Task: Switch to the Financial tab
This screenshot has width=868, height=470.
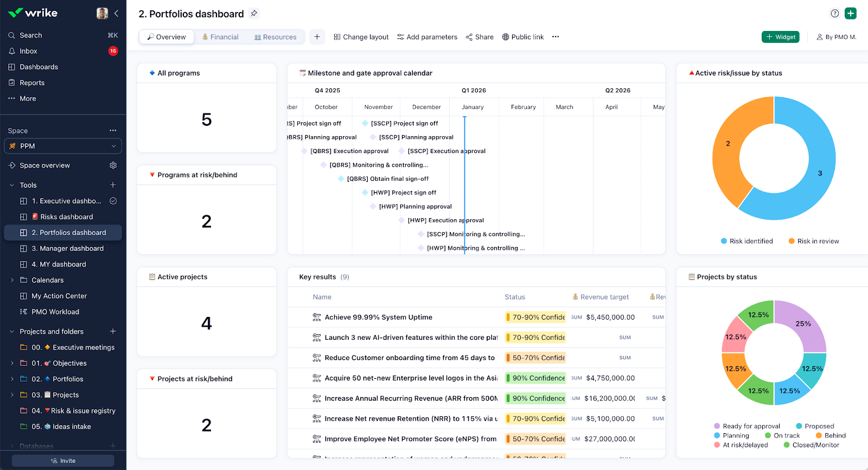Action: pos(220,37)
